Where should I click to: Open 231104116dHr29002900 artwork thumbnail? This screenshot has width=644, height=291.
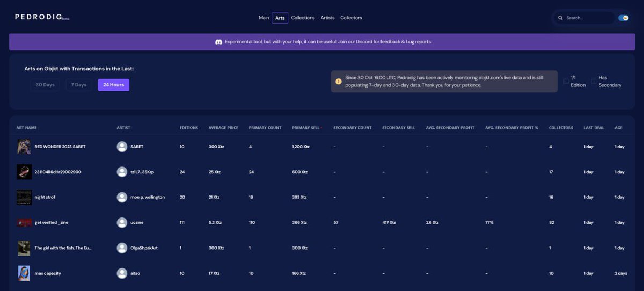(24, 172)
